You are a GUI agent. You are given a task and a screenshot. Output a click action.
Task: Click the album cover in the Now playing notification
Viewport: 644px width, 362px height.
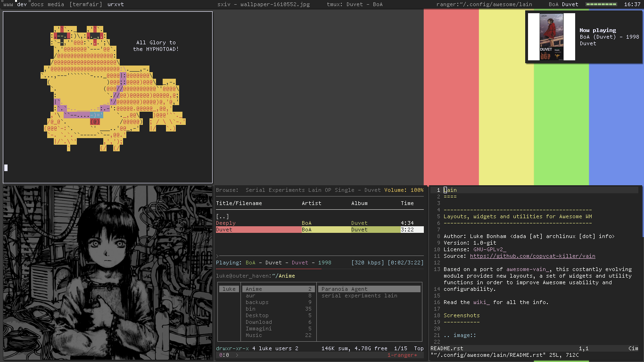pos(551,37)
